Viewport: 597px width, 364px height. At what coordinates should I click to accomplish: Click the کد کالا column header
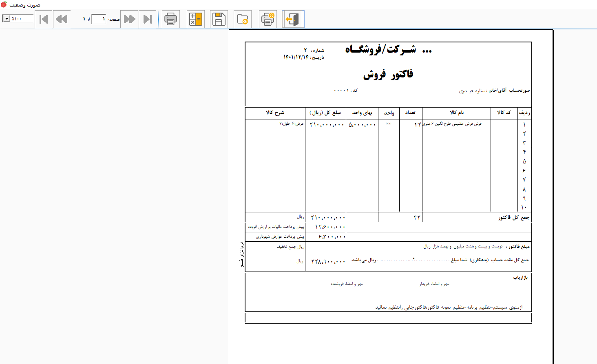(x=504, y=113)
